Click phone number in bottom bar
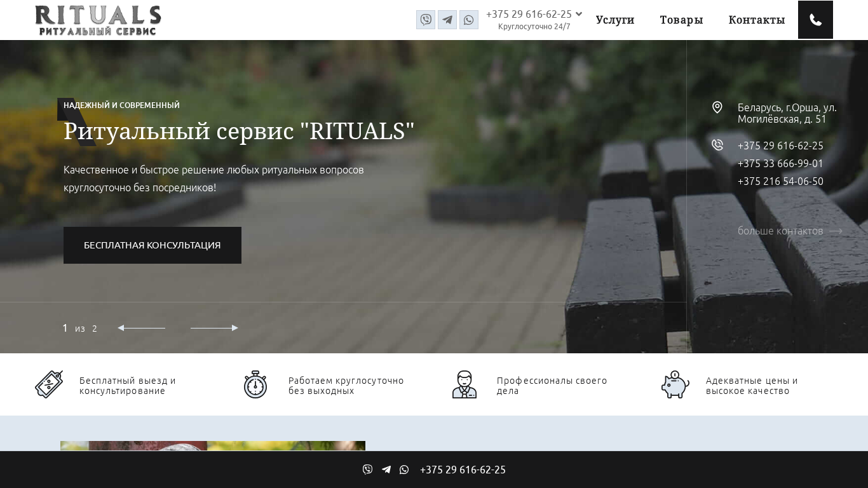The image size is (868, 488). (x=463, y=470)
